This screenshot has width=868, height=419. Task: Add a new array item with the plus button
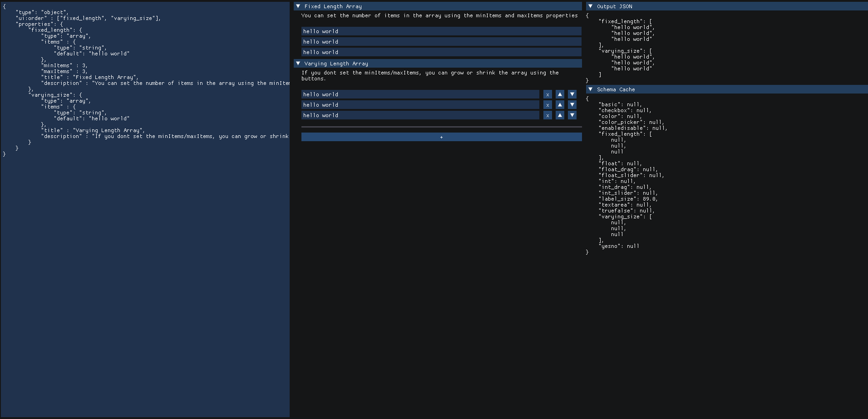point(441,137)
